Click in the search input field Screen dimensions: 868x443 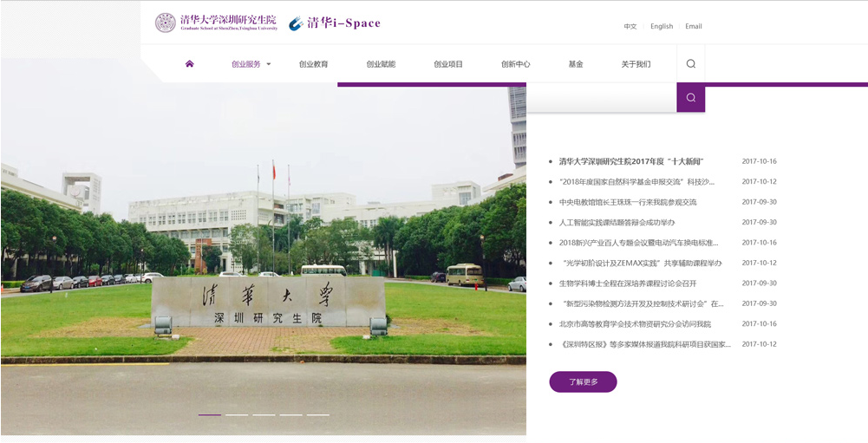601,98
